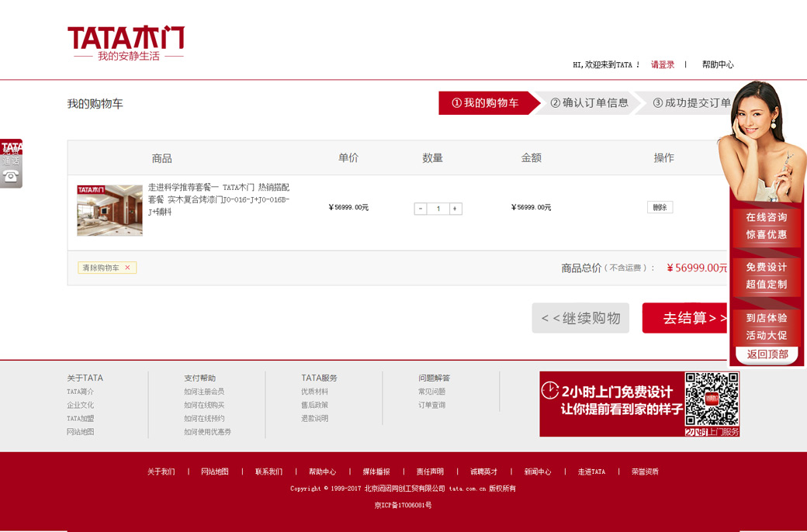Click the quantity input field
807x532 pixels.
438,209
